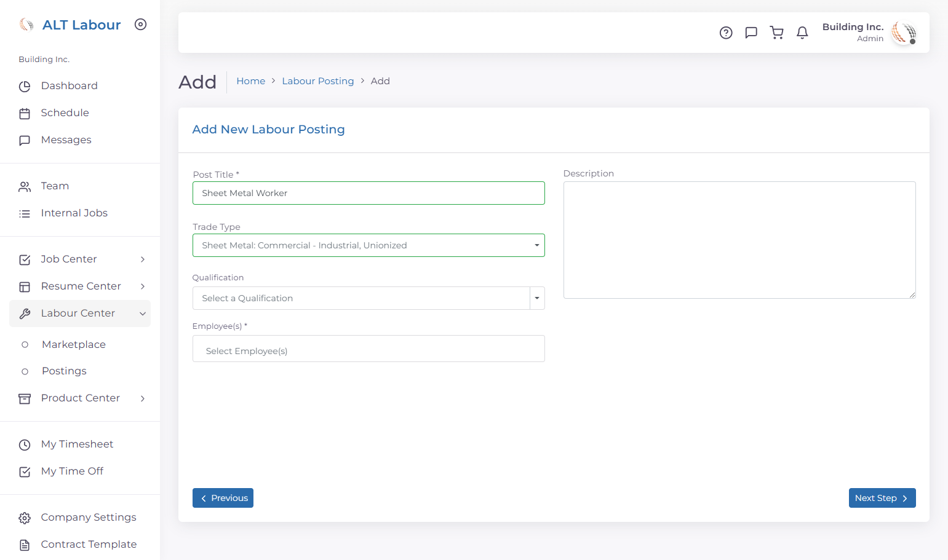
Task: Open Postings under Labour Center
Action: (x=64, y=371)
